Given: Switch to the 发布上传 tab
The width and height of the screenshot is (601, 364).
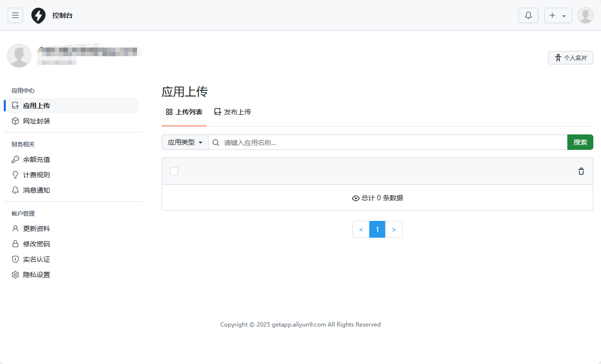Looking at the screenshot, I should (233, 111).
